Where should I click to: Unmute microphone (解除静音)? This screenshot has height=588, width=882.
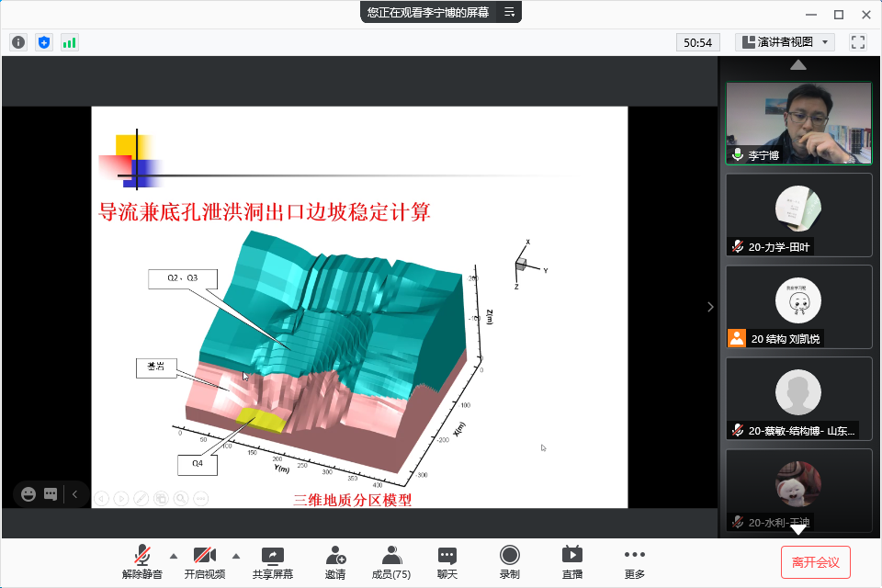tap(142, 561)
